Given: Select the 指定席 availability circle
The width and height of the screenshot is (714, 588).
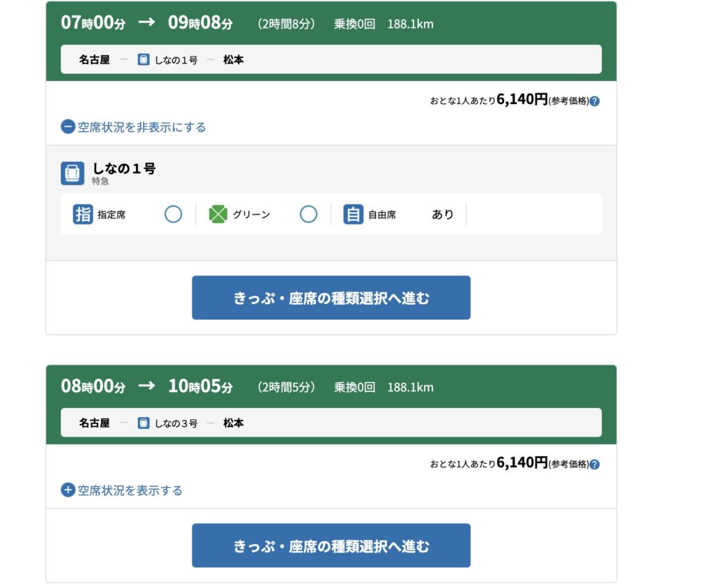Looking at the screenshot, I should 173,214.
